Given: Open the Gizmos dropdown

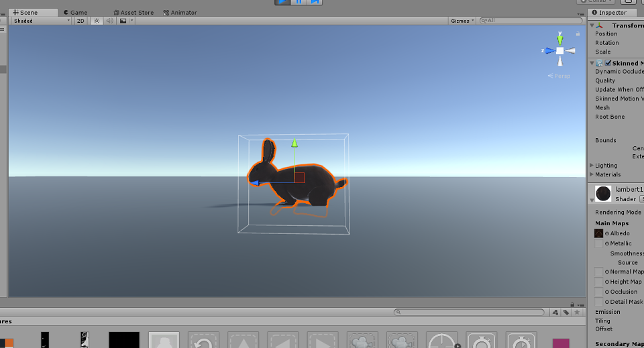Looking at the screenshot, I should point(462,21).
